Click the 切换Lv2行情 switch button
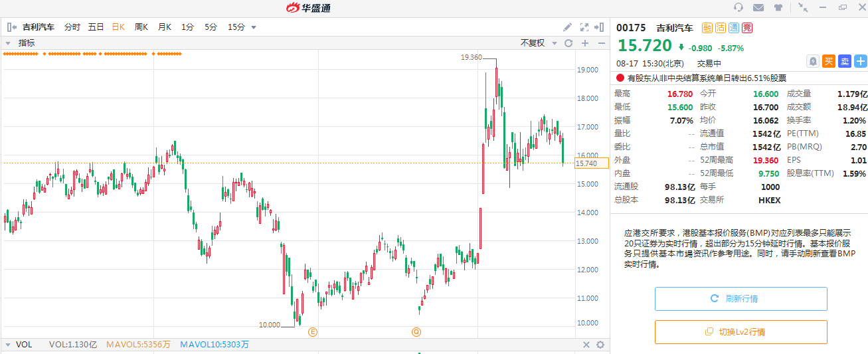The width and height of the screenshot is (868, 354). [x=741, y=332]
